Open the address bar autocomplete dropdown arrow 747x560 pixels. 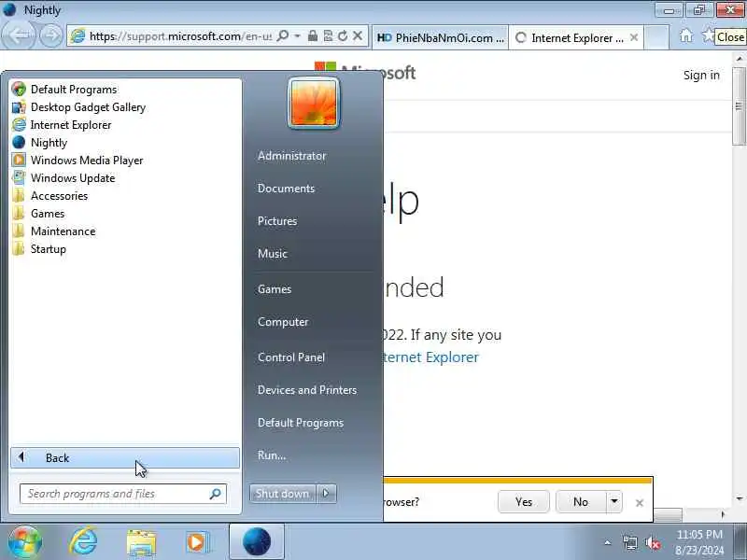click(x=297, y=35)
